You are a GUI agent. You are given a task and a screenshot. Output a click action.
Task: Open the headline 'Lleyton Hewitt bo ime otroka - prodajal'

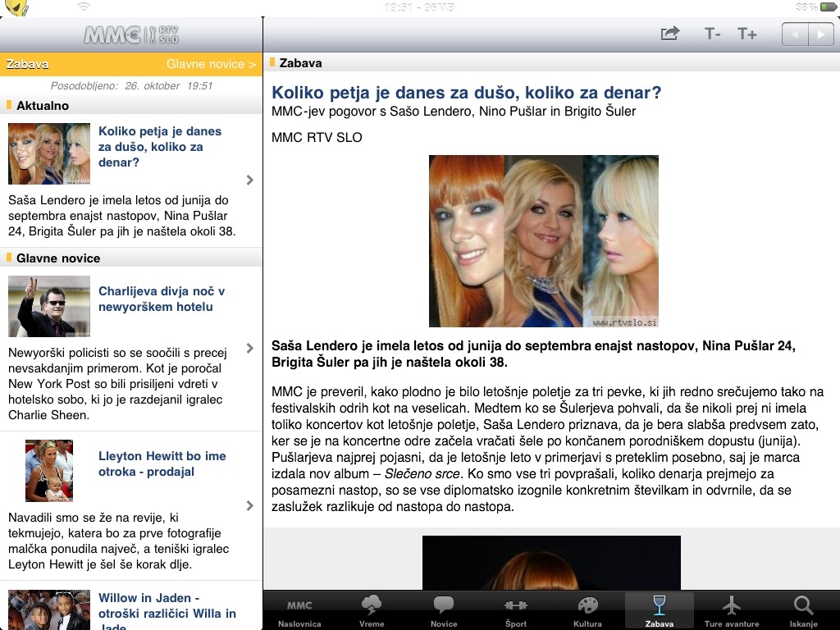coord(162,464)
